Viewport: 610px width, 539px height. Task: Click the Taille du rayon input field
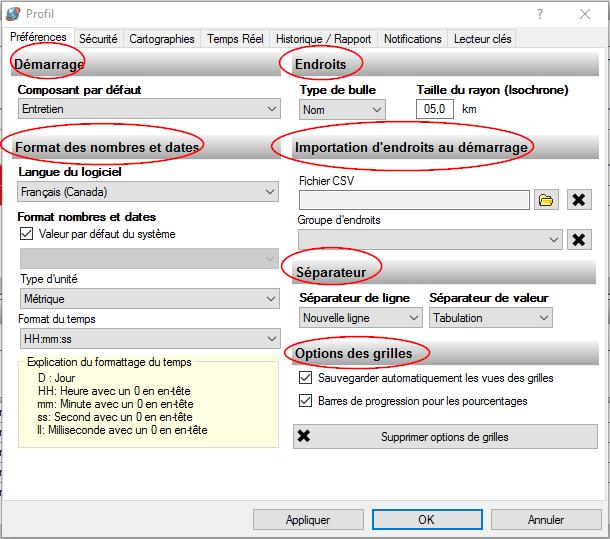point(435,109)
